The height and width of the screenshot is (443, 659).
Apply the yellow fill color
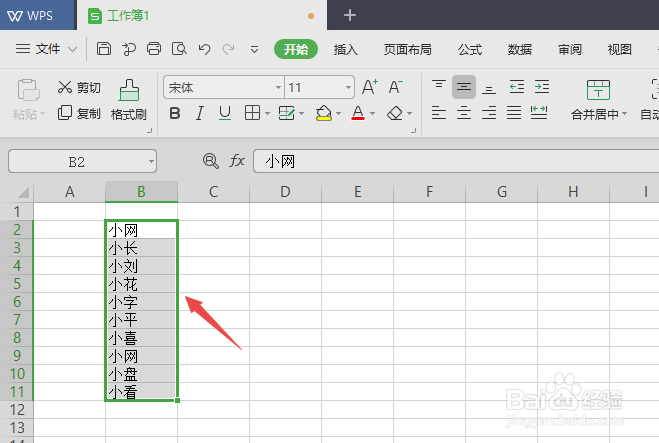coord(324,113)
